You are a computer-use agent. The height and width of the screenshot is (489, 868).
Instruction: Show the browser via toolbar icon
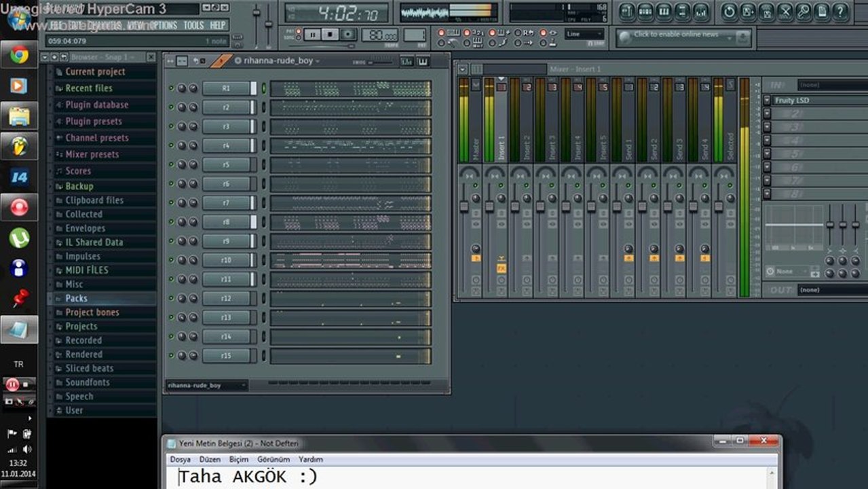(682, 12)
